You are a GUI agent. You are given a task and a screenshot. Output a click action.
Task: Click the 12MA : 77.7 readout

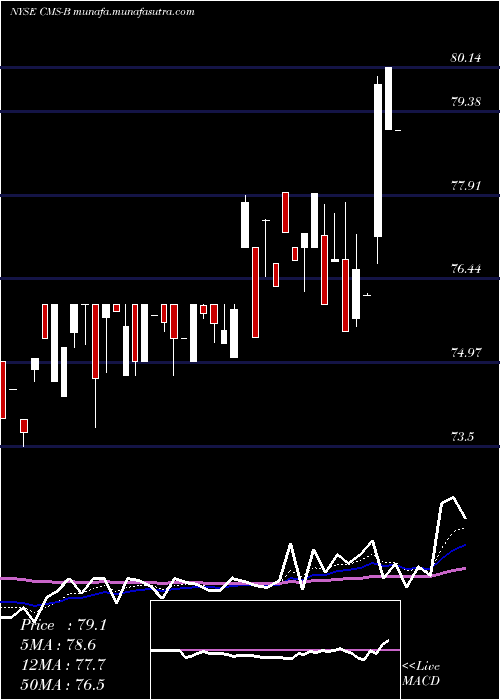coord(63,664)
